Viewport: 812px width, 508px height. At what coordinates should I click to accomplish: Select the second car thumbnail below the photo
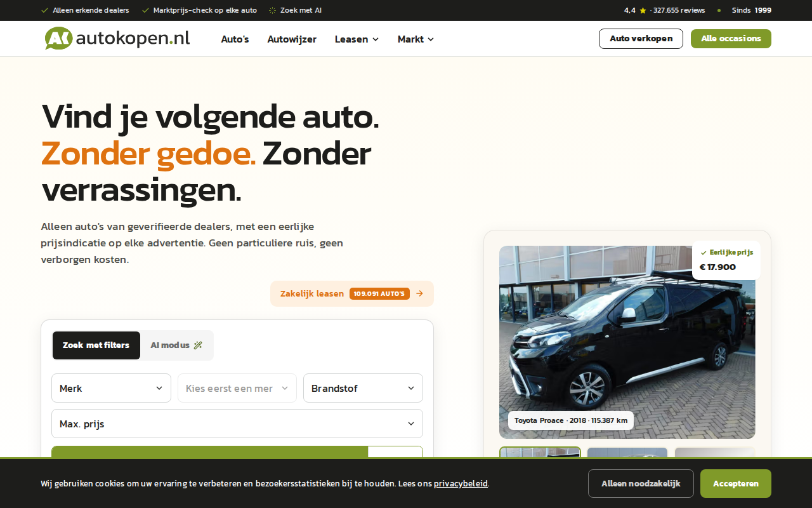pyautogui.click(x=627, y=452)
